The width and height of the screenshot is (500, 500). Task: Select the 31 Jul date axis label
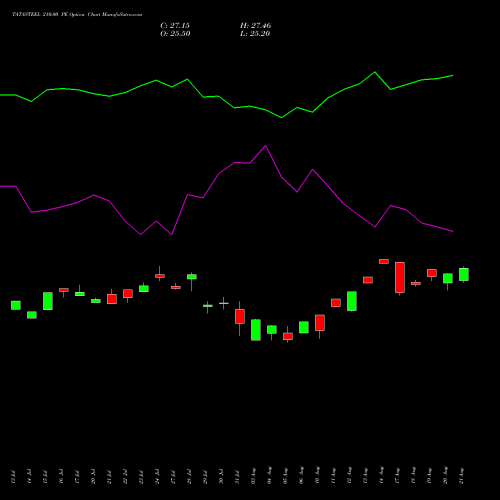pos(237,477)
